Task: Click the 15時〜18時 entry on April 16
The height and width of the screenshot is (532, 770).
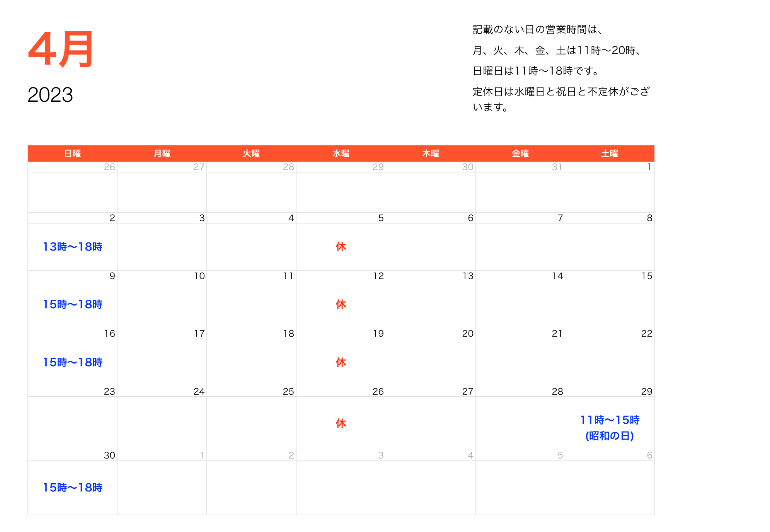Action: (73, 362)
